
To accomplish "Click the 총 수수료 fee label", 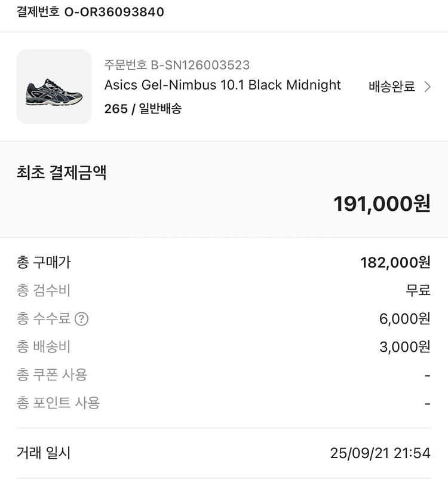I will coord(44,318).
